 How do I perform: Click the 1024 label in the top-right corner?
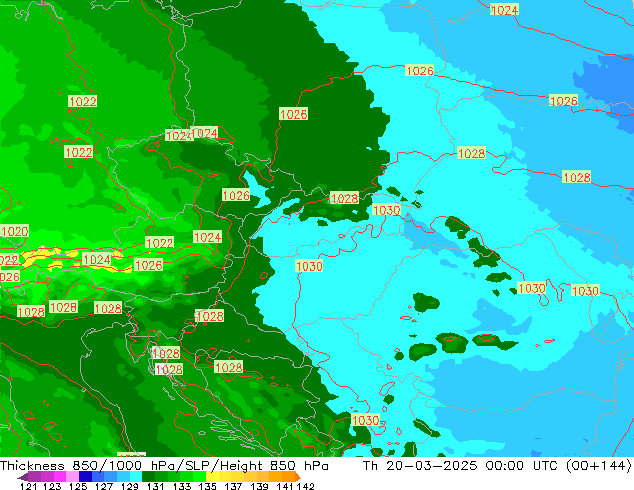point(504,10)
